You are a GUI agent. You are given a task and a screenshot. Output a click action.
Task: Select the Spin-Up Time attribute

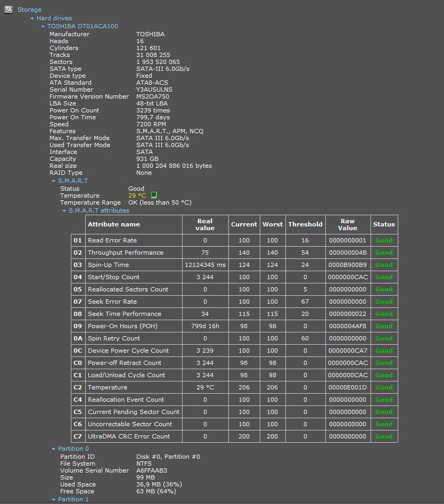[108, 265]
